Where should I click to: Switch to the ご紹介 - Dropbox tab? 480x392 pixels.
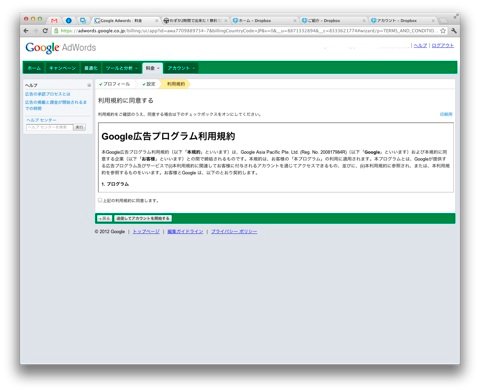[x=332, y=21]
